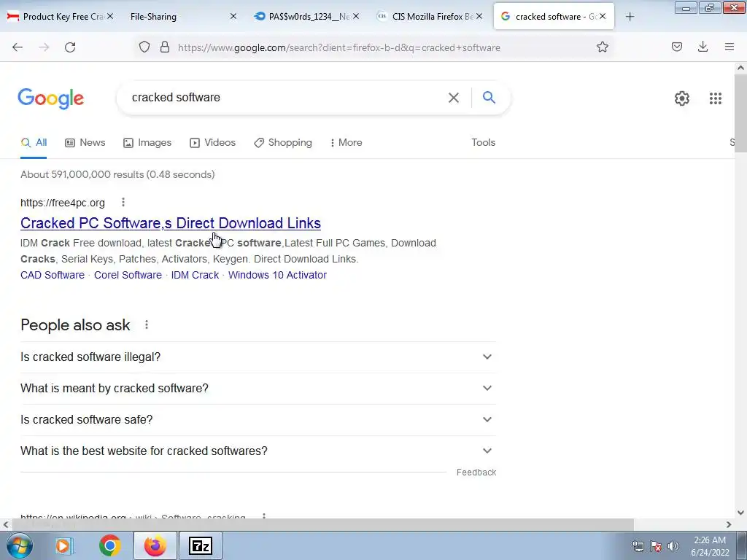
Task: Launch Windows Media Player from the taskbar
Action: pyautogui.click(x=63, y=545)
